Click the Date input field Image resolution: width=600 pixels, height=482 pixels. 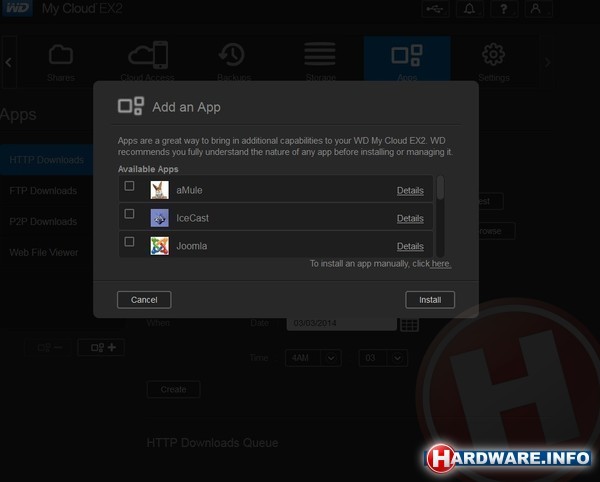(x=341, y=323)
